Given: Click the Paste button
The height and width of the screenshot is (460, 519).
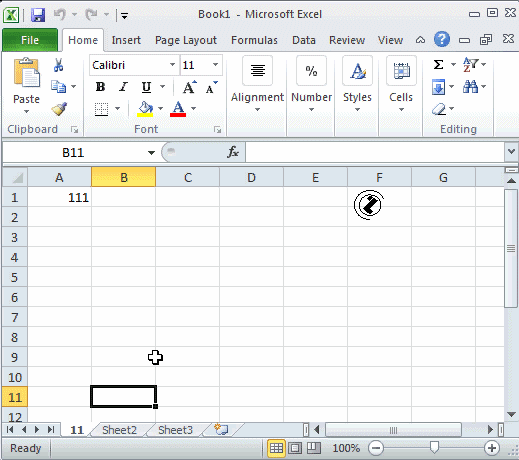Looking at the screenshot, I should pyautogui.click(x=26, y=85).
